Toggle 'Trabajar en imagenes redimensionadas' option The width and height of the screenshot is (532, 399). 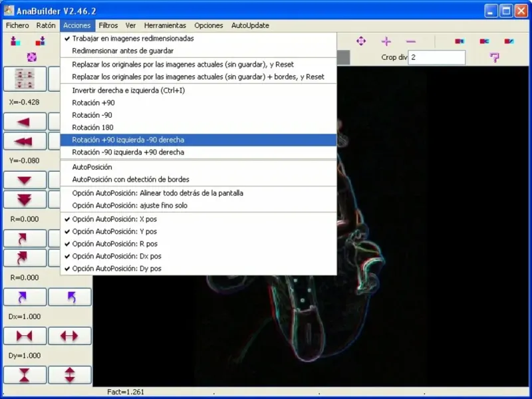(x=133, y=39)
